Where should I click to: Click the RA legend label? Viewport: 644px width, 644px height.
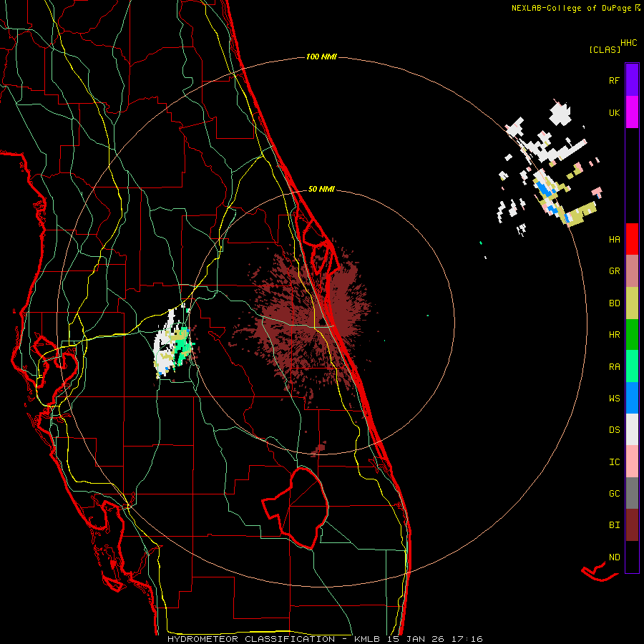[x=614, y=366]
